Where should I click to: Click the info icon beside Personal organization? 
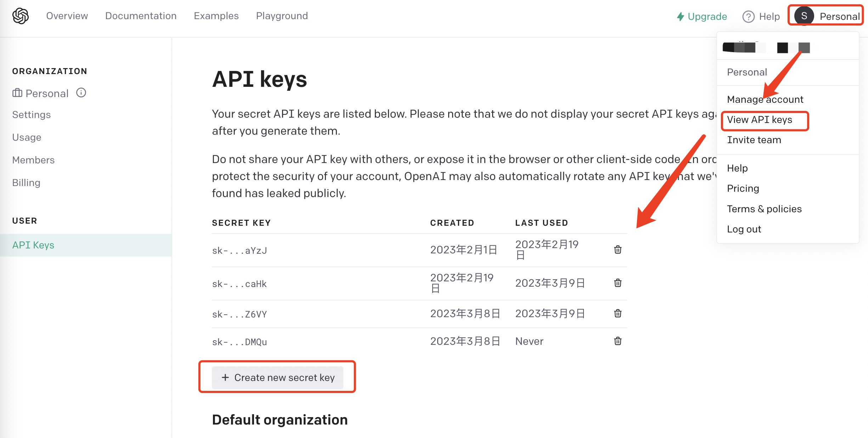click(x=81, y=93)
